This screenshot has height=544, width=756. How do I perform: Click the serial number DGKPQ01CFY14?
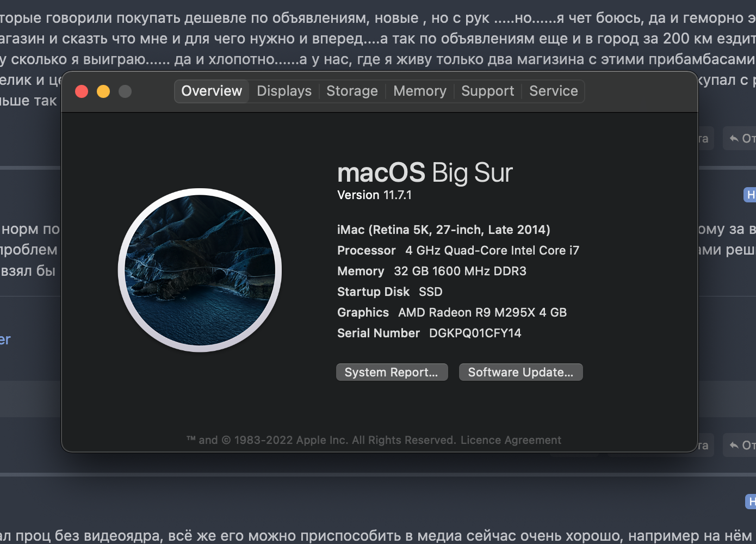[475, 333]
